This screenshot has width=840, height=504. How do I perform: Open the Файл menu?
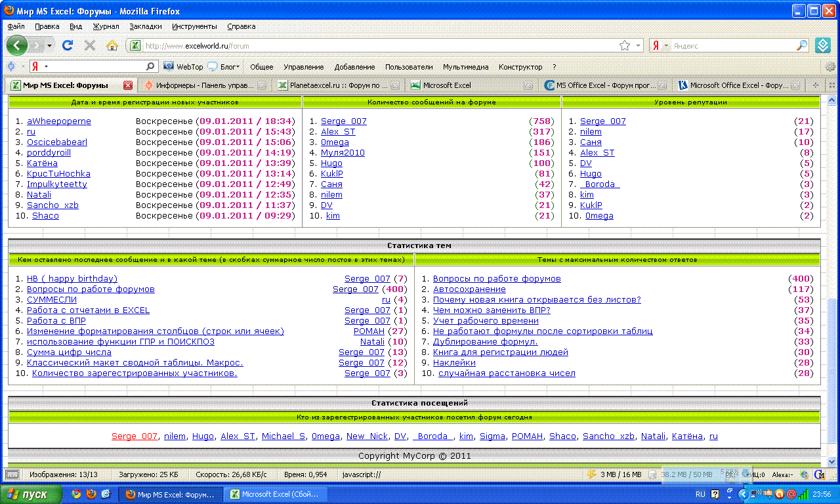[16, 26]
